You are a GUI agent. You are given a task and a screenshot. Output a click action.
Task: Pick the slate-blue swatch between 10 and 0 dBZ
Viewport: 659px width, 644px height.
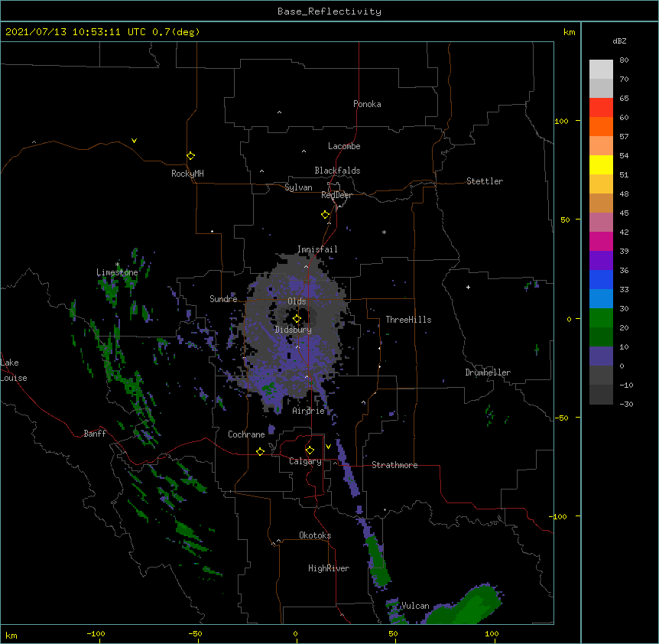coord(601,356)
